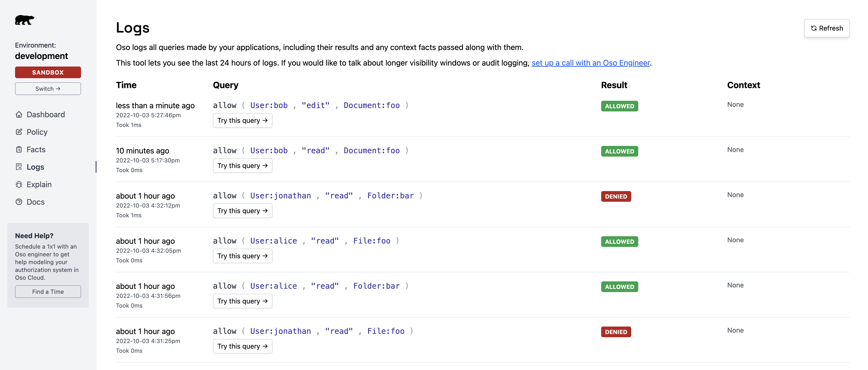Click the Docs help circle icon
This screenshot has height=370, width=868.
point(19,202)
